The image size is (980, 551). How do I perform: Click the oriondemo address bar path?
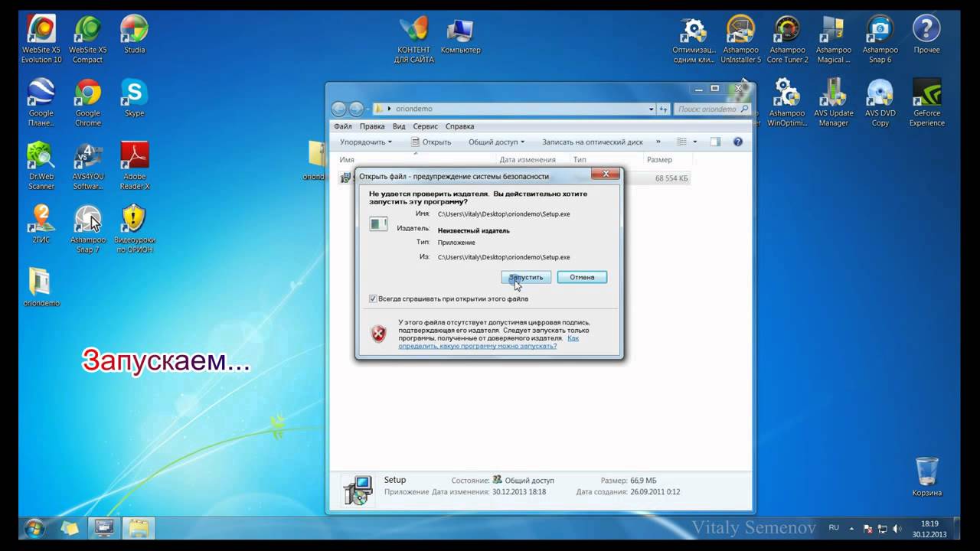coord(414,109)
